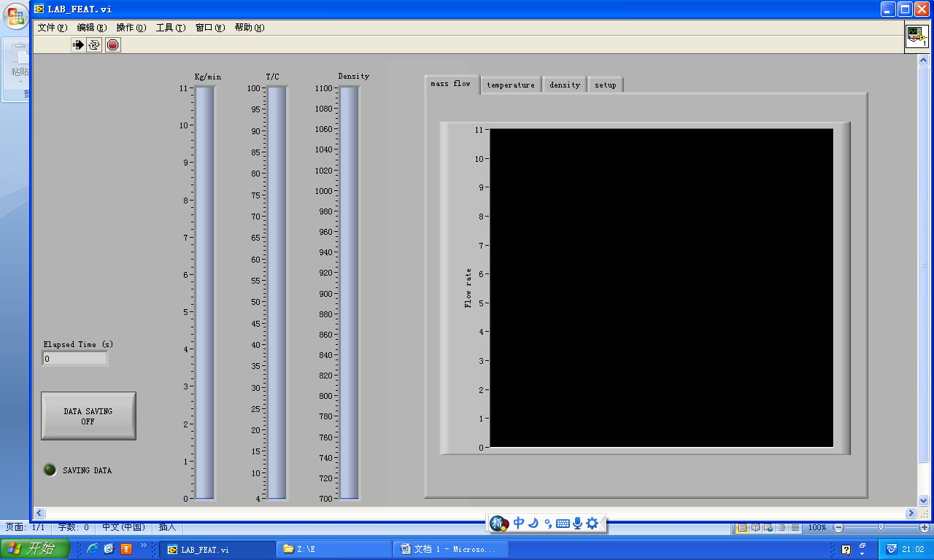Image resolution: width=934 pixels, height=560 pixels.
Task: Click the VI icon pane in top-right corner
Action: click(916, 36)
